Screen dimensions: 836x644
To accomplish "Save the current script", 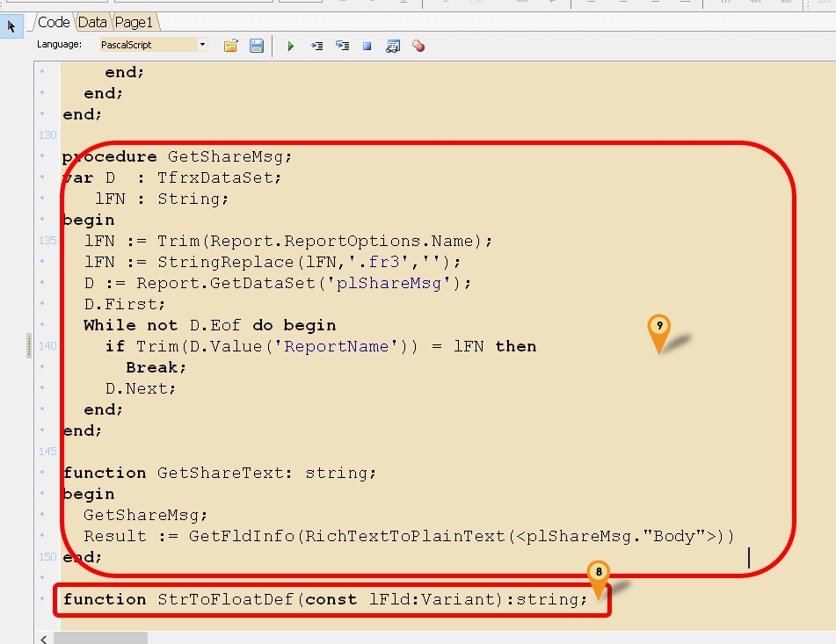I will [257, 46].
